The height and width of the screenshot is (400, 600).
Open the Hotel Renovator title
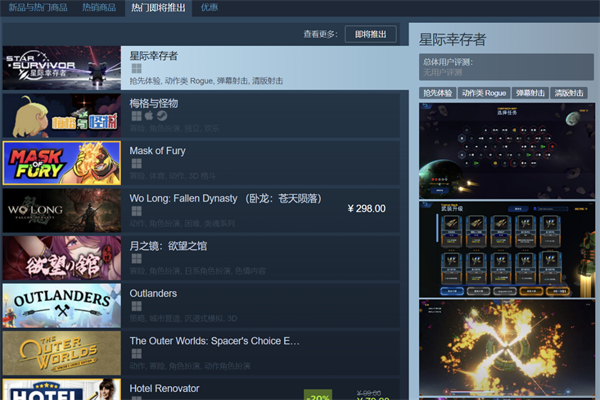click(164, 388)
